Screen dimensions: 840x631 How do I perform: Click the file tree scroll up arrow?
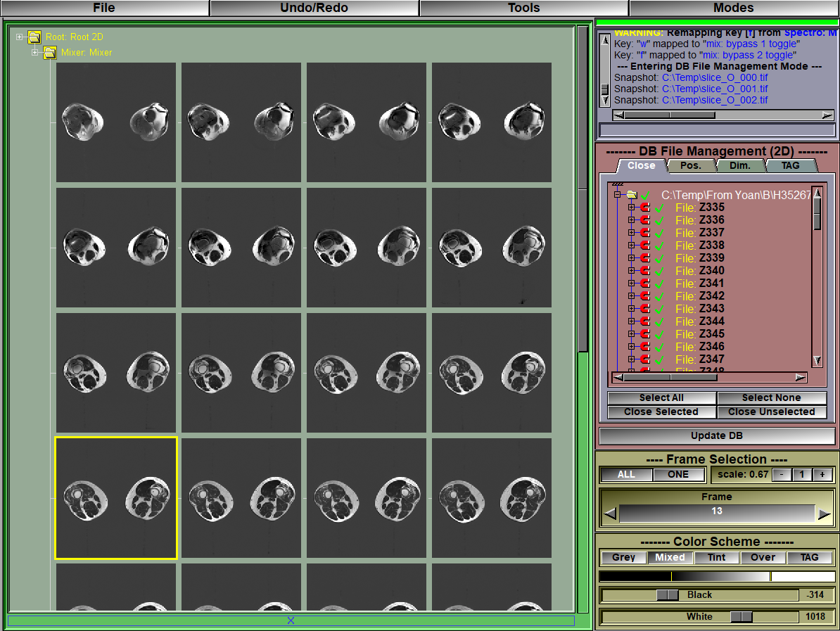coord(817,193)
